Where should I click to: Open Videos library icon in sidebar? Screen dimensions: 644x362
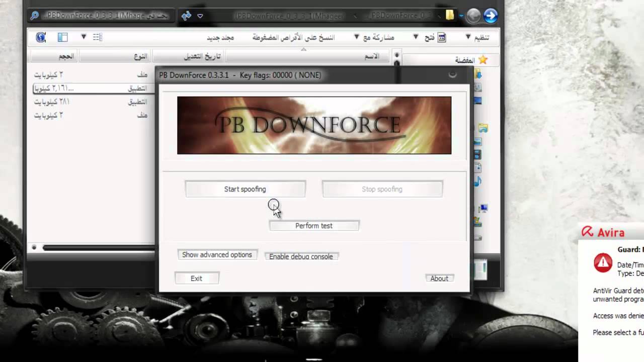(x=477, y=155)
